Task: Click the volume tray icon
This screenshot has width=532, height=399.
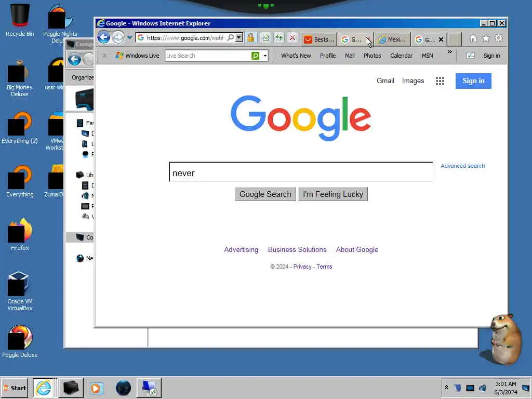Action: click(483, 388)
